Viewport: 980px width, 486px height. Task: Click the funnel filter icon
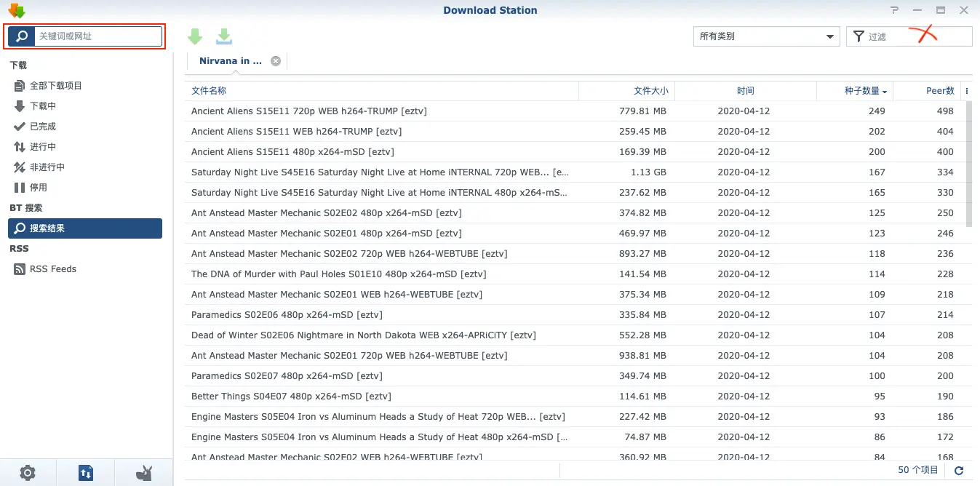click(x=859, y=36)
